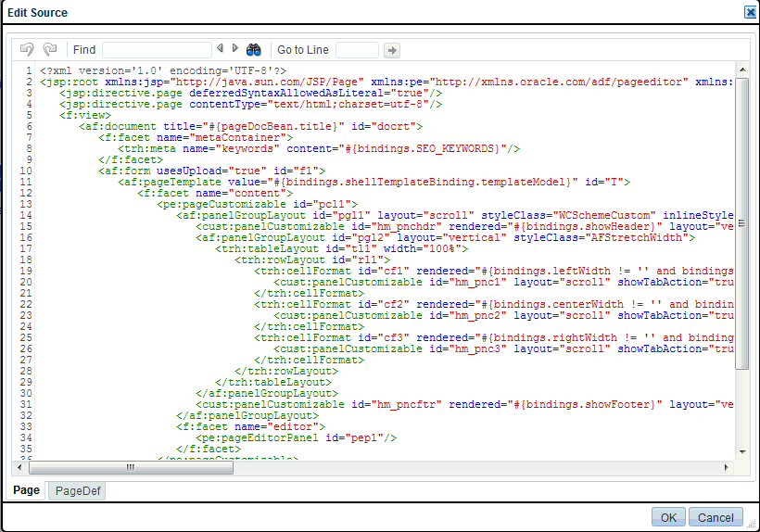This screenshot has width=760, height=532.
Task: Click the pe:pageEditorPanel pep1 line
Action: click(297, 438)
